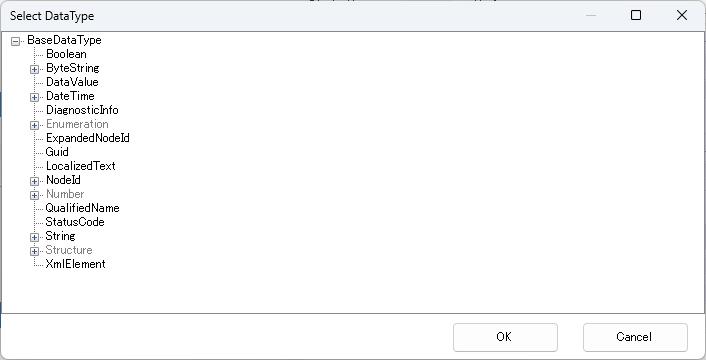Expand the DateTime tree node

pos(34,97)
